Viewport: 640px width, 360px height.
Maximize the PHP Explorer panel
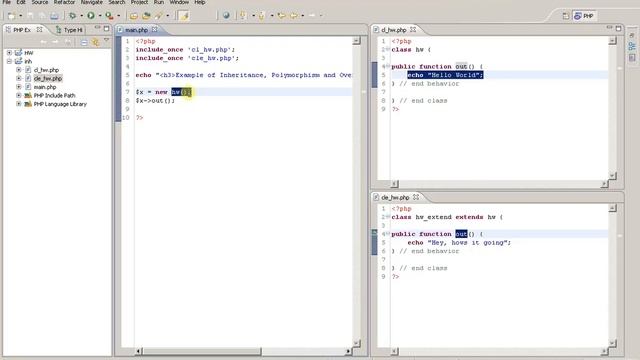[107, 29]
